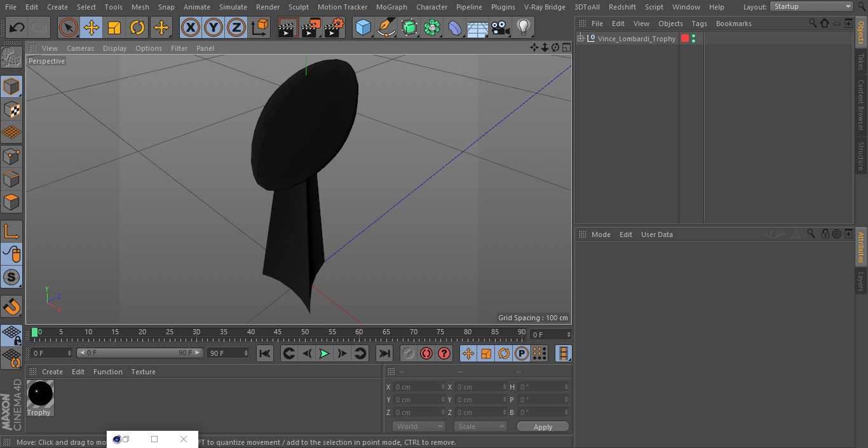
Task: Switch to Points mode
Action: [11, 156]
